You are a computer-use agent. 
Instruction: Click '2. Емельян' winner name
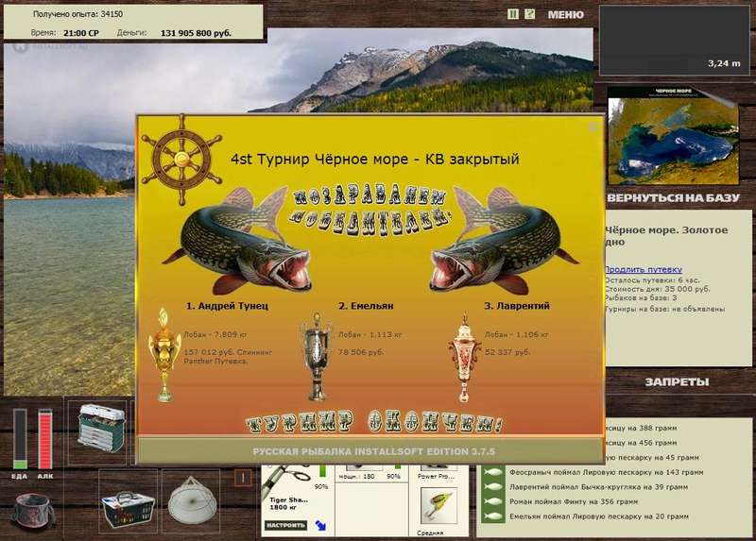pos(366,306)
